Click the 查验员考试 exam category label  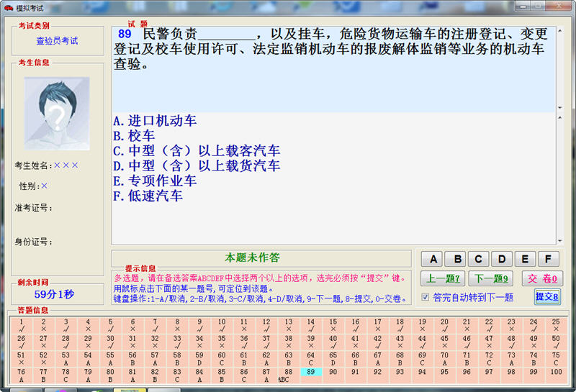coord(57,41)
